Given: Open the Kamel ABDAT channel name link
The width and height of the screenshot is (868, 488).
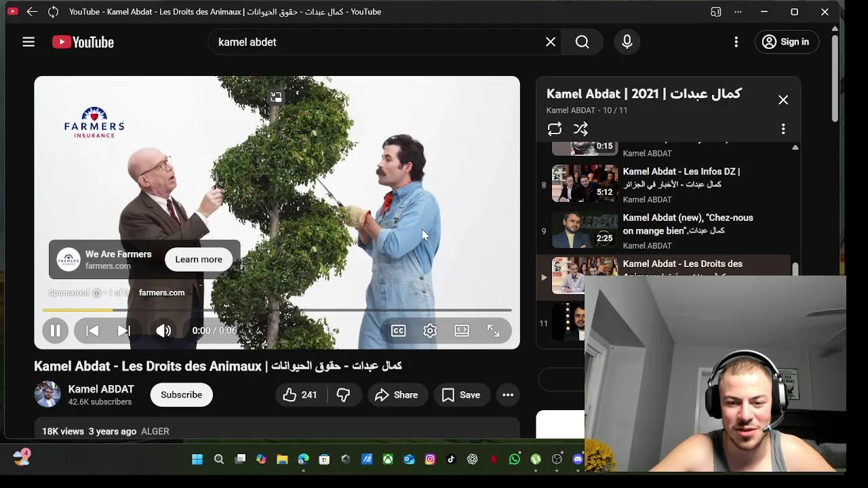Looking at the screenshot, I should [x=101, y=389].
